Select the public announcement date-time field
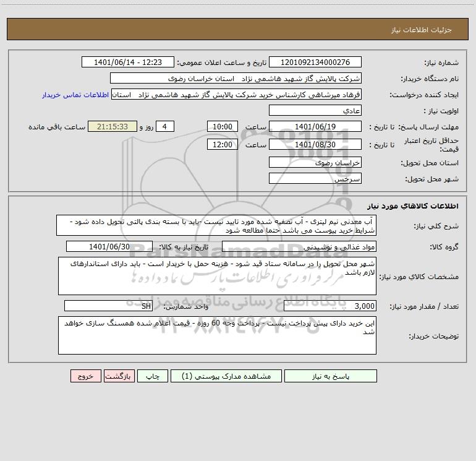Viewport: 476px width, 461px height. [129, 62]
